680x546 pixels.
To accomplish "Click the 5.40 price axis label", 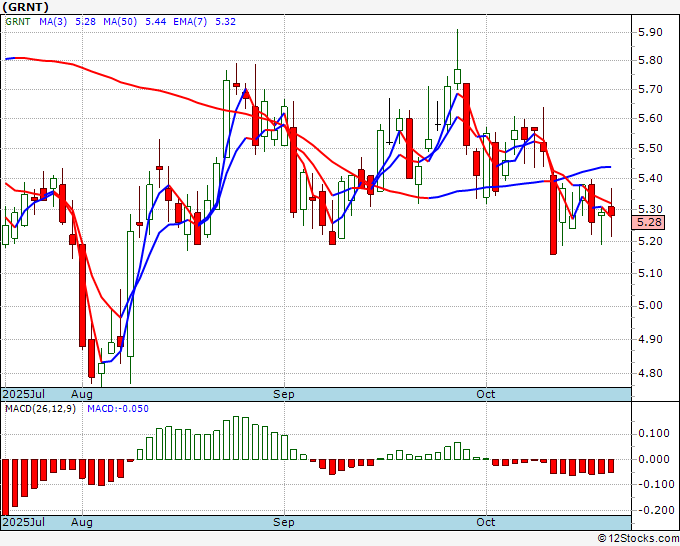I will (650, 178).
